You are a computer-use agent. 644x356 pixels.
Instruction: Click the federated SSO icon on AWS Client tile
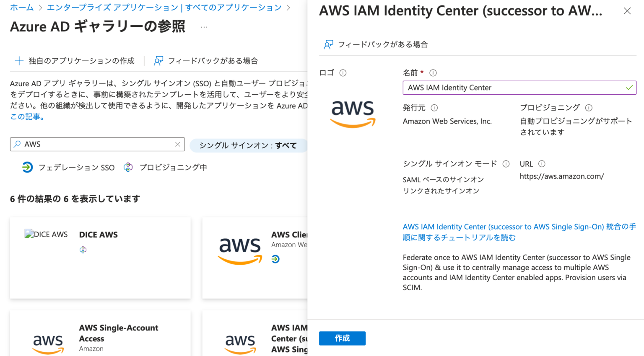tap(275, 259)
